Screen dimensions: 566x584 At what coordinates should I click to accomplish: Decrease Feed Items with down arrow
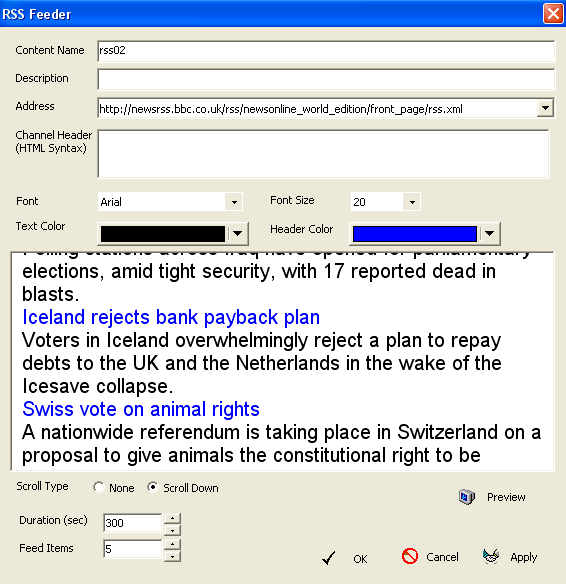tap(172, 556)
